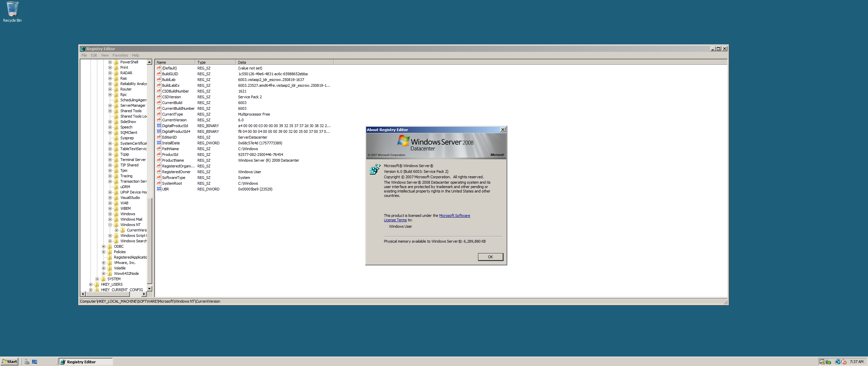This screenshot has height=366, width=868.
Task: Click the volume muted tray icon
Action: [x=844, y=362]
